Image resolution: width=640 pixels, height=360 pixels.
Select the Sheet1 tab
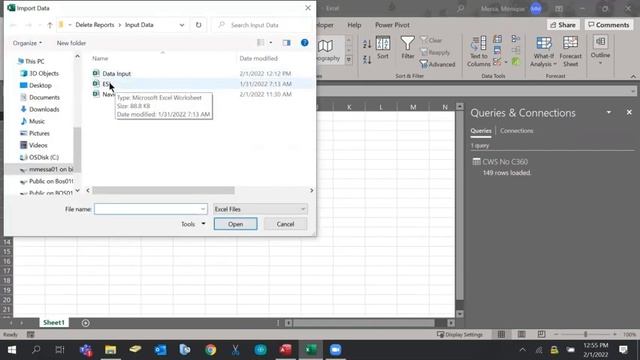click(x=54, y=322)
